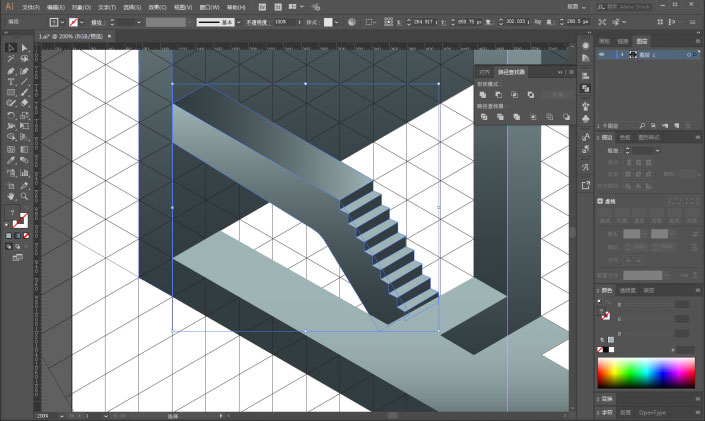Select the Shape Builder tool
This screenshot has width=705, height=421.
(11, 137)
